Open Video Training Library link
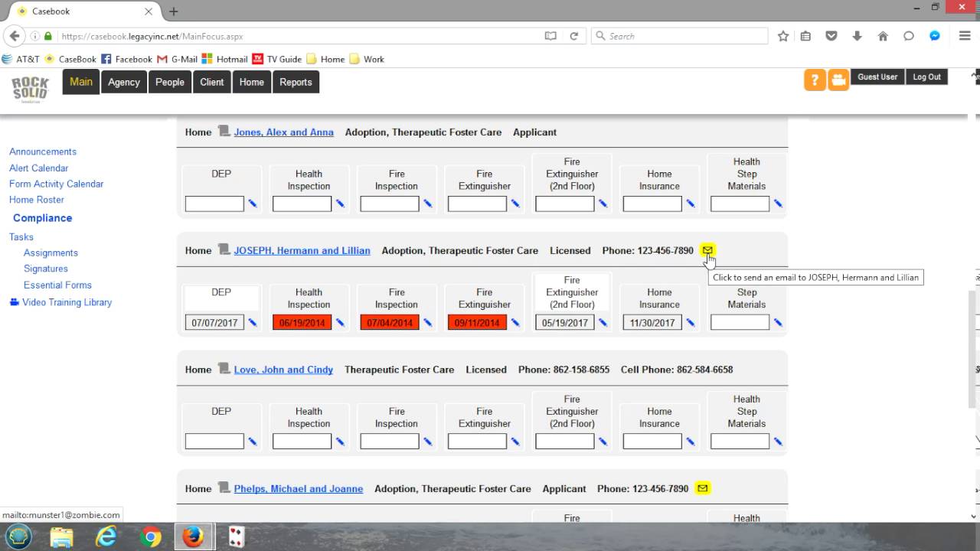 pyautogui.click(x=67, y=302)
